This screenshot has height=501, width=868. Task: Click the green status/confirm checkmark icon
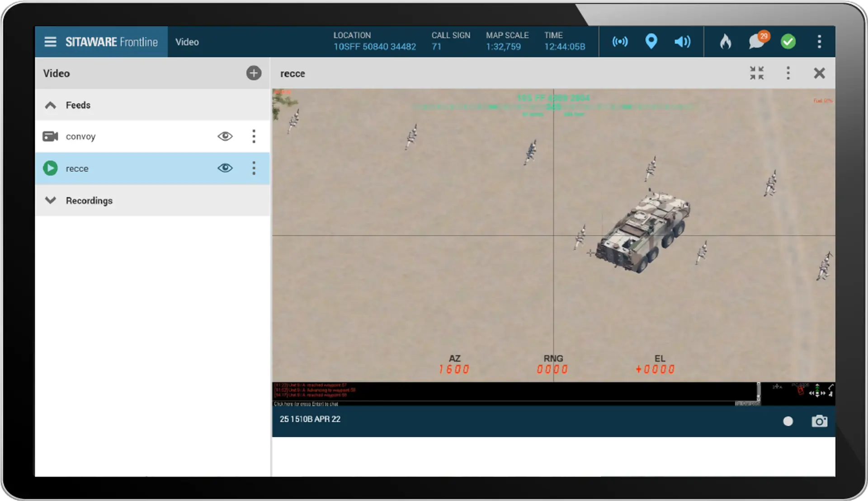[x=788, y=41]
